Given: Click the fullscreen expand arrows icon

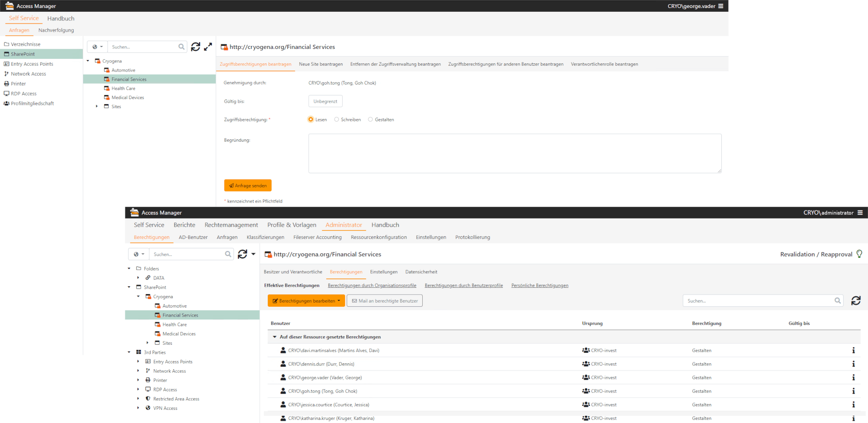Looking at the screenshot, I should click(208, 47).
